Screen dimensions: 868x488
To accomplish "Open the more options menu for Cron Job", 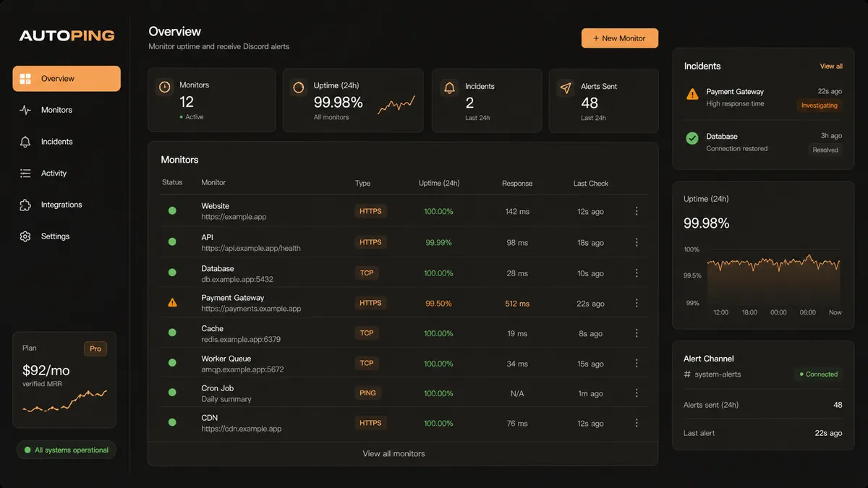I will 637,393.
